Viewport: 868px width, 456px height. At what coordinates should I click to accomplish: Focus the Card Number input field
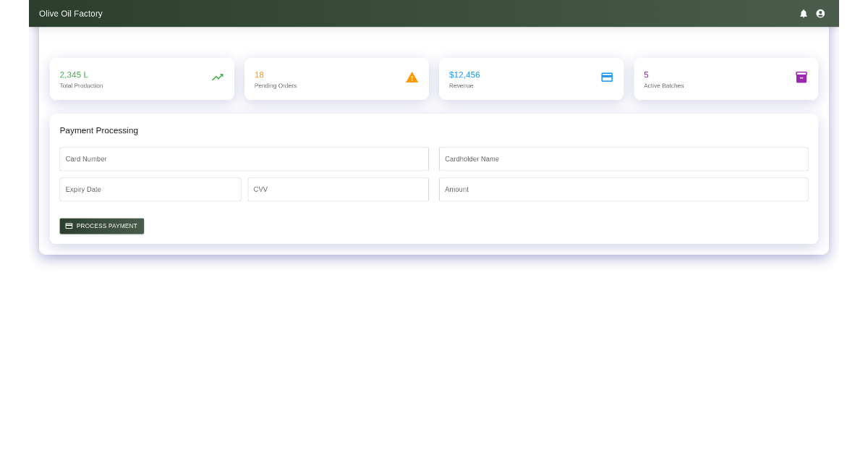(x=244, y=159)
